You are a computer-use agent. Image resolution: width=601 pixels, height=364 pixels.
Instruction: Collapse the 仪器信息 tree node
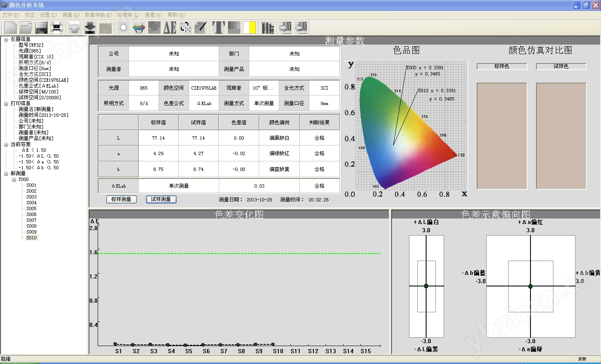point(6,39)
